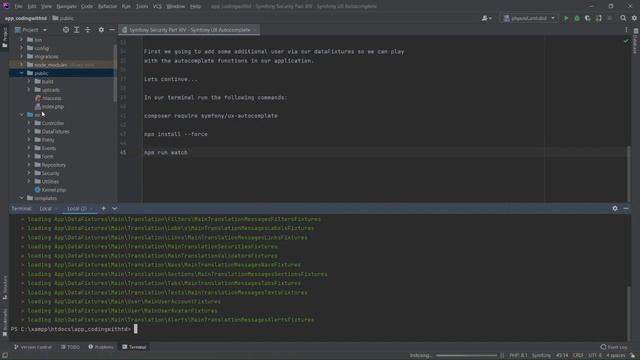The image size is (640, 360).
Task: Click 'composer require symfony/ux-autocomplete' line
Action: tap(211, 116)
